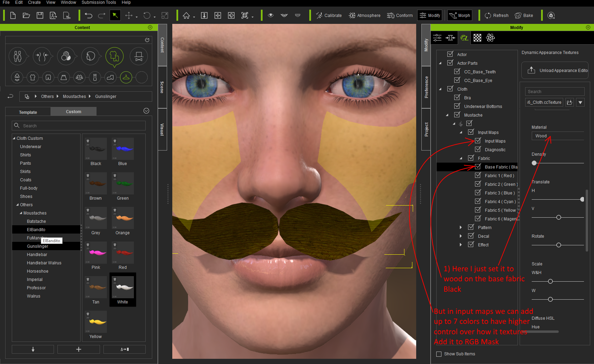Click the eye visibility toolbar icon
Image resolution: width=594 pixels, height=364 pixels.
pos(271,16)
